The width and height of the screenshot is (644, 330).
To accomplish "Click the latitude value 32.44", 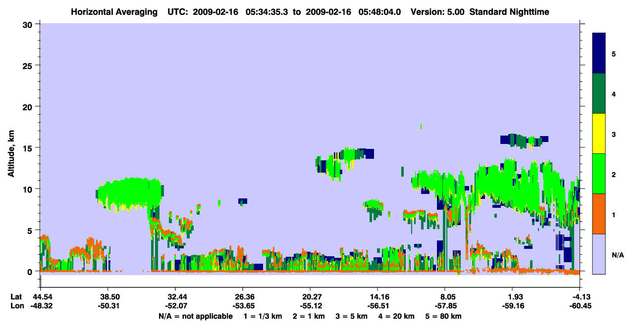I will (x=175, y=297).
